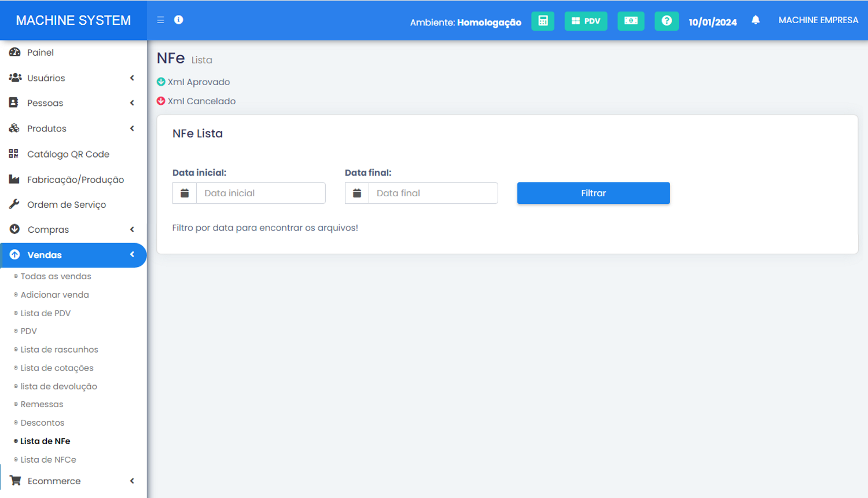Open the PDV button in top bar
This screenshot has height=498, width=868.
586,21
